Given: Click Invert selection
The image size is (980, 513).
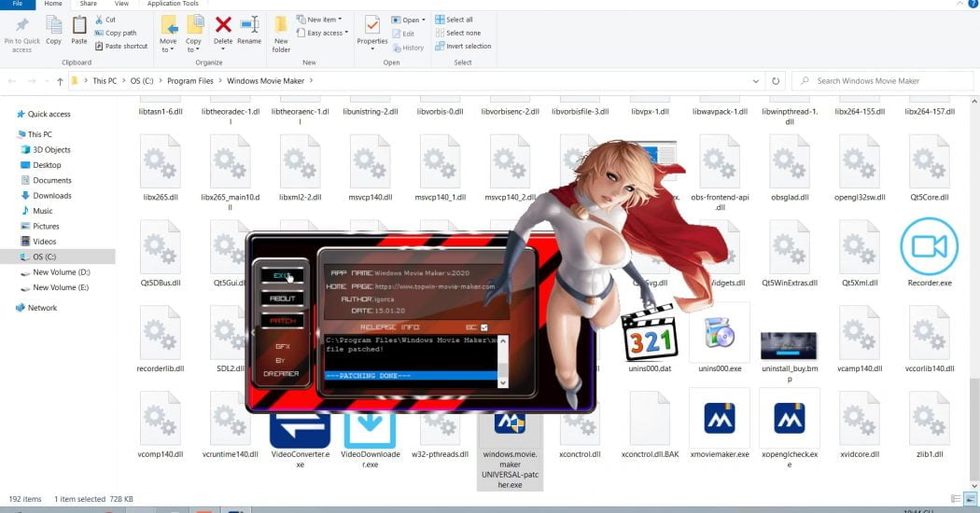Looking at the screenshot, I should click(x=463, y=46).
